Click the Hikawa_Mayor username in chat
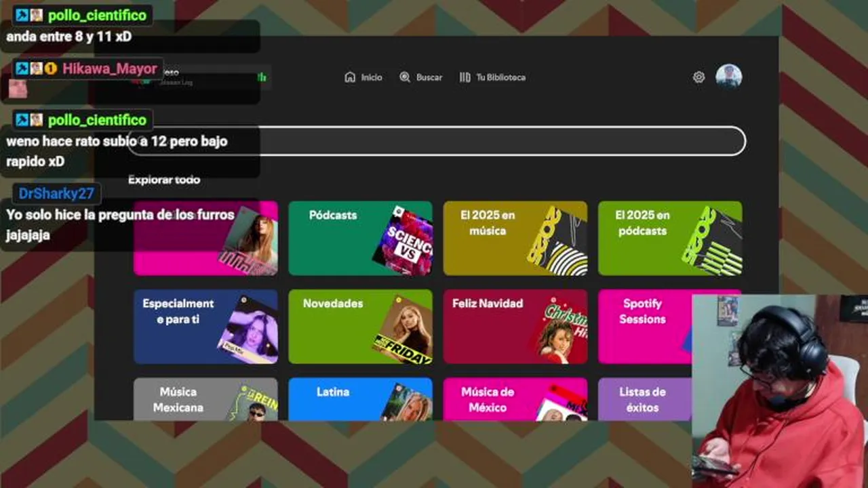 [110, 68]
